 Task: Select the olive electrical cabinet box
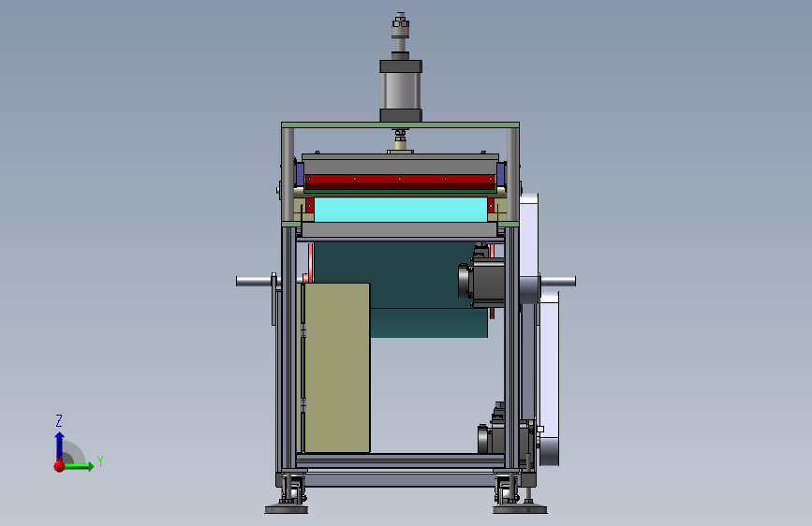tap(336, 368)
